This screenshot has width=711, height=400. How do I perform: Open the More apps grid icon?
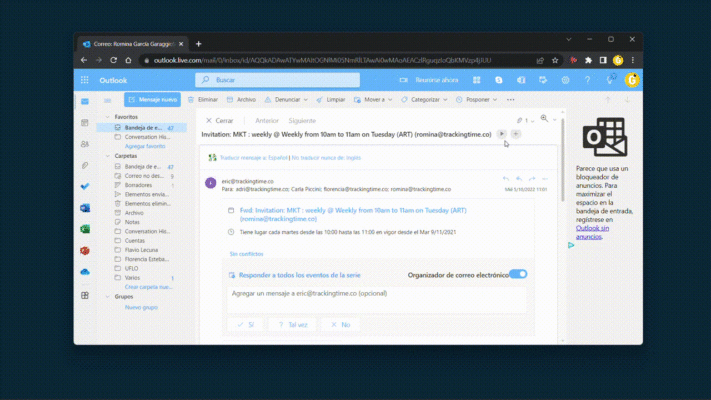85,295
